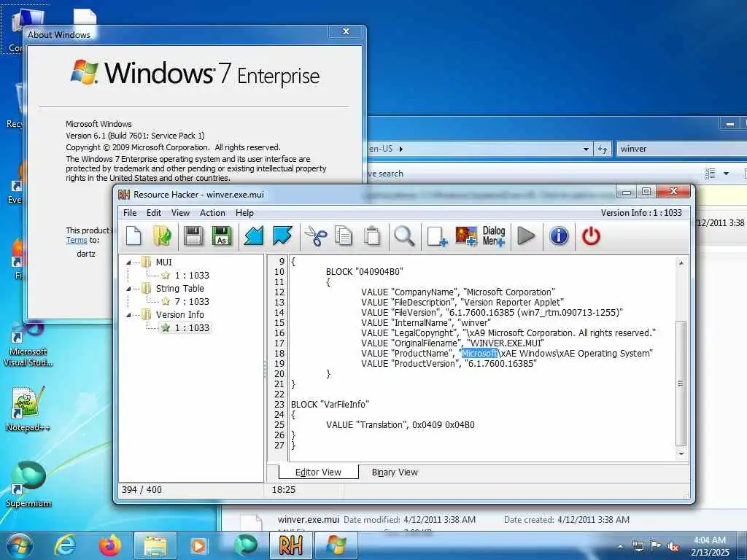Click the Explorer change view icon
The height and width of the screenshot is (560, 747).
(710, 174)
